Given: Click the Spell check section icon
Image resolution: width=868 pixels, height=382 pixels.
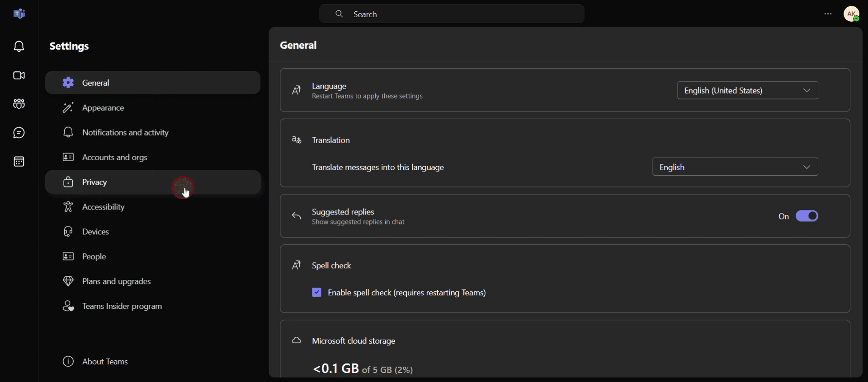Looking at the screenshot, I should [297, 265].
